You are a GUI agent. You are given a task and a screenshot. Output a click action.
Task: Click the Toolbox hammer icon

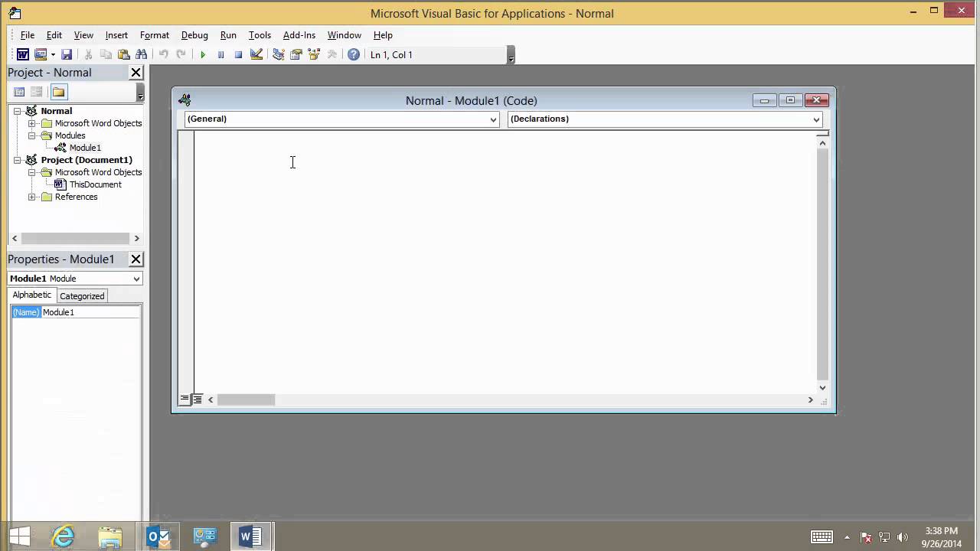click(332, 54)
